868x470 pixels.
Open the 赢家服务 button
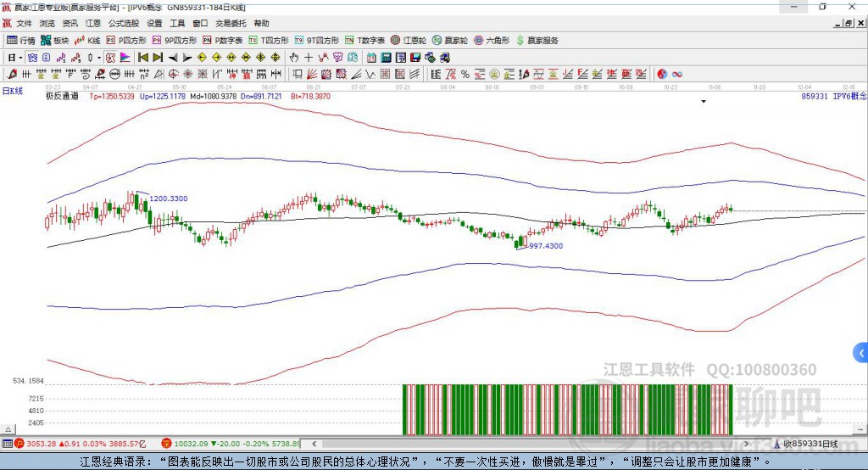click(x=537, y=41)
